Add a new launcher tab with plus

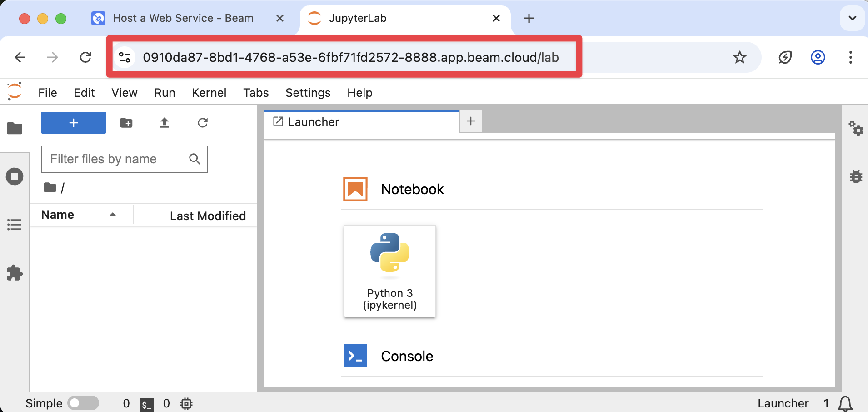pyautogui.click(x=471, y=121)
